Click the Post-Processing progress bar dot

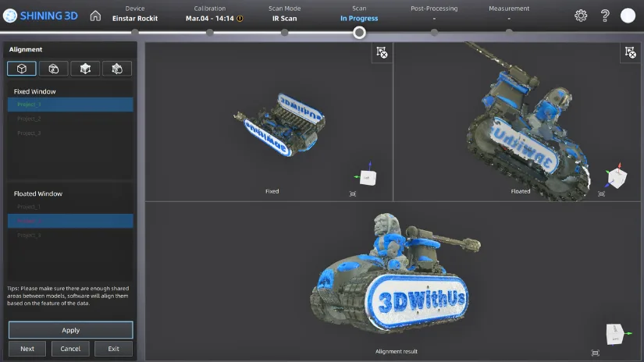click(x=434, y=33)
